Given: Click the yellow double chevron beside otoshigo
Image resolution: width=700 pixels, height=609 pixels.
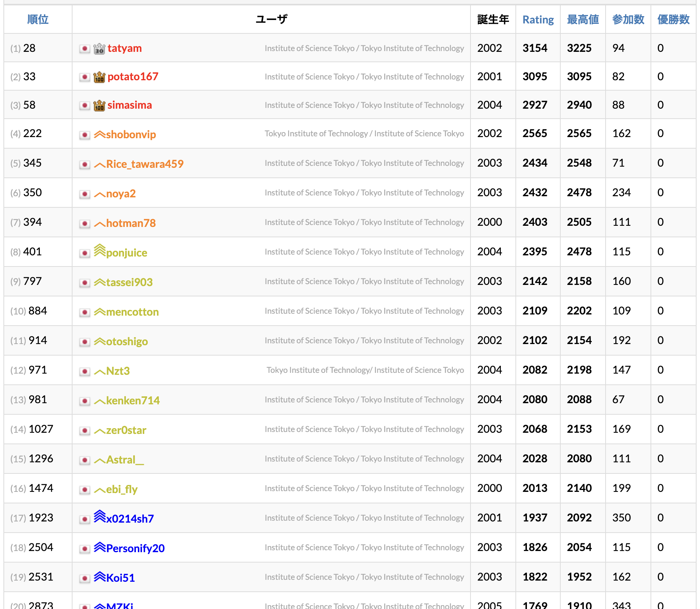Looking at the screenshot, I should (x=100, y=341).
